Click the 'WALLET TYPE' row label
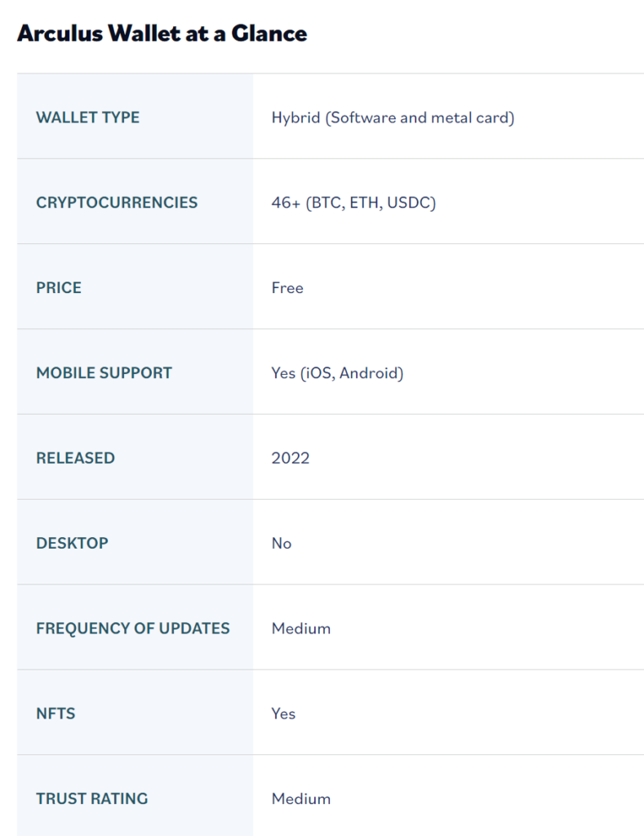Image resolution: width=644 pixels, height=836 pixels. (x=87, y=118)
